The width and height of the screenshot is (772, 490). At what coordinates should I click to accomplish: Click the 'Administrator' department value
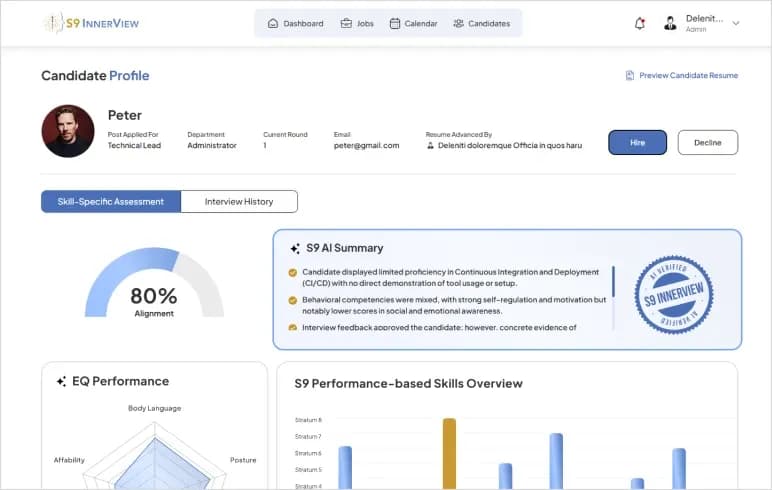212,145
